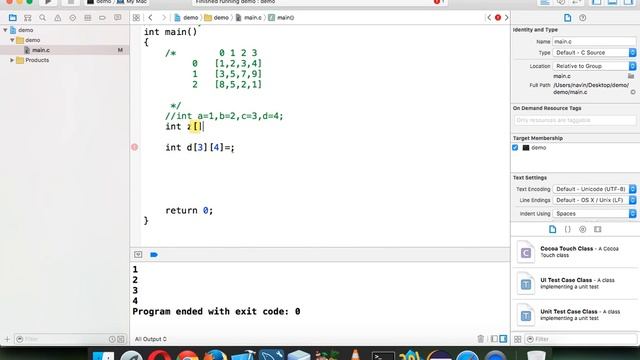
Task: Hide the debug area toggle button
Action: click(138, 255)
